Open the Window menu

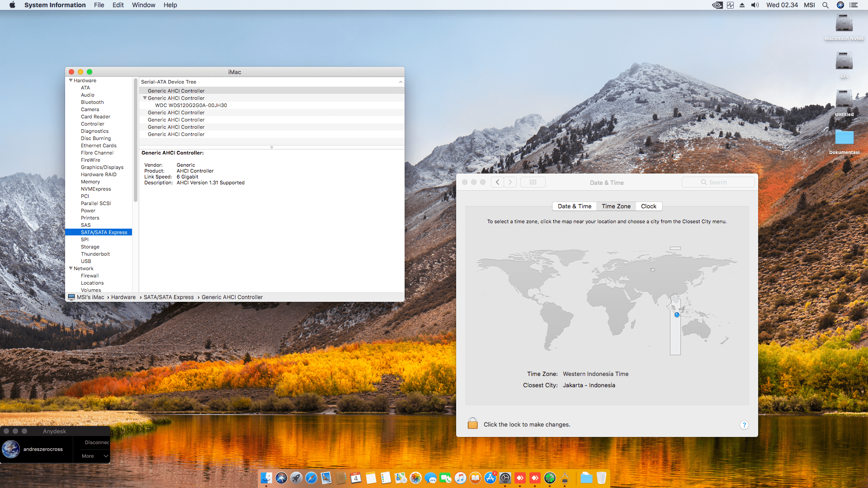click(x=143, y=5)
